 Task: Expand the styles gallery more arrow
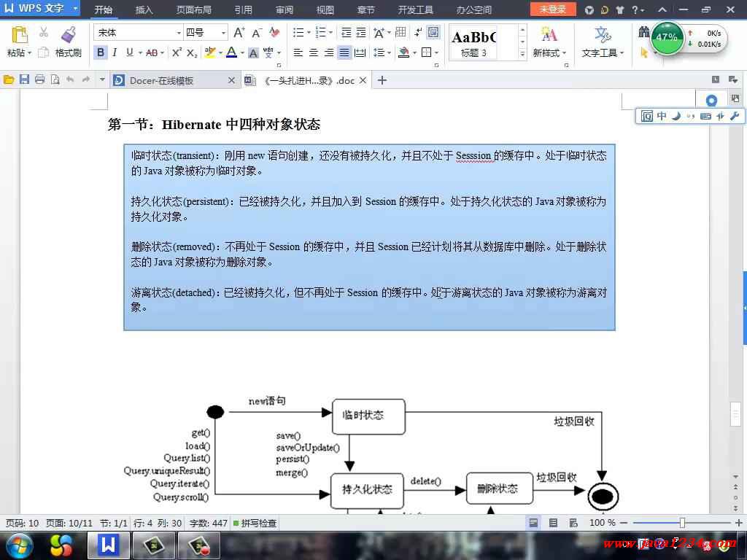(x=522, y=54)
